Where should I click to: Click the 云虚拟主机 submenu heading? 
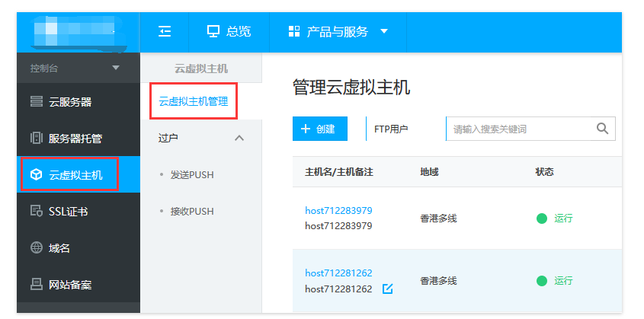coord(201,68)
